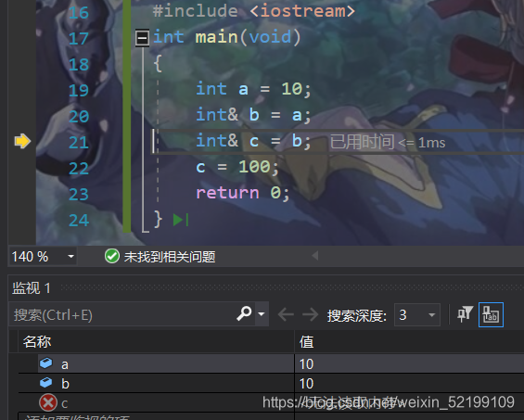This screenshot has width=524, height=420.
Task: Click the horizontal scroll left arrow
Action: pyautogui.click(x=314, y=256)
